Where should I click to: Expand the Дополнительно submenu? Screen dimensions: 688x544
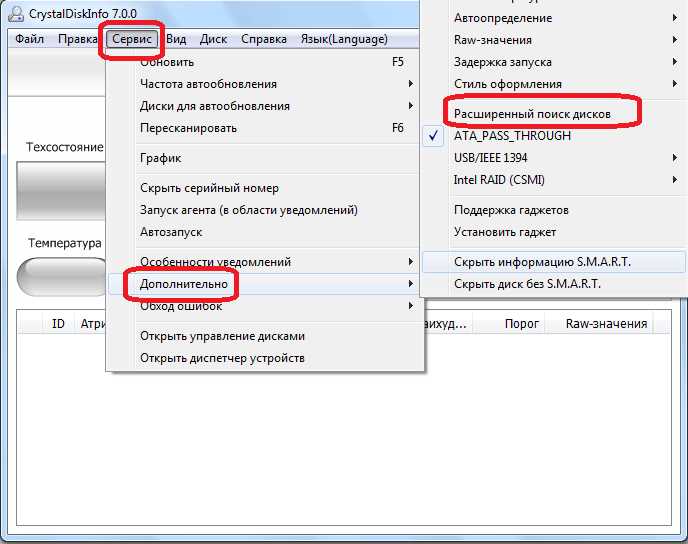coord(265,284)
